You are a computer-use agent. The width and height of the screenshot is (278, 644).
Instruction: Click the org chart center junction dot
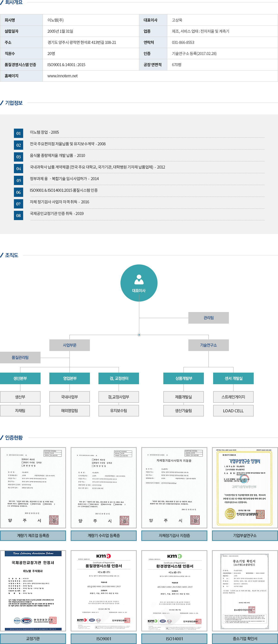[x=139, y=335]
